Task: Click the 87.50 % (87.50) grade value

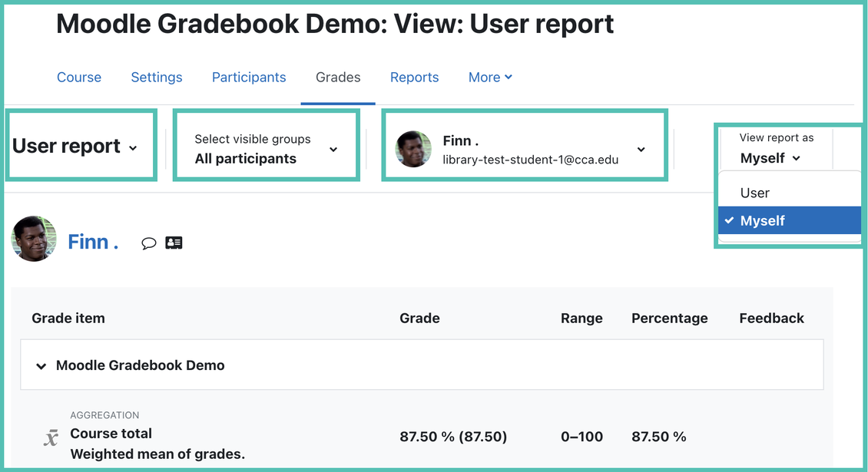Action: (453, 437)
